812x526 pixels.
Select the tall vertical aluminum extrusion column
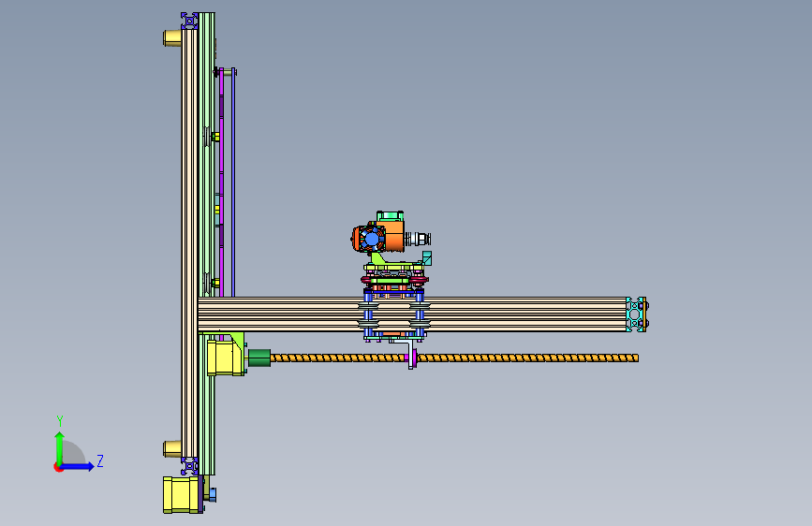click(189, 243)
